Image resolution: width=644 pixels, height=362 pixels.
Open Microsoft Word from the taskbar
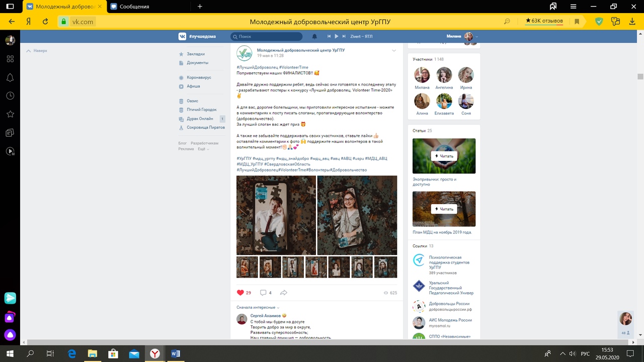[x=176, y=353]
